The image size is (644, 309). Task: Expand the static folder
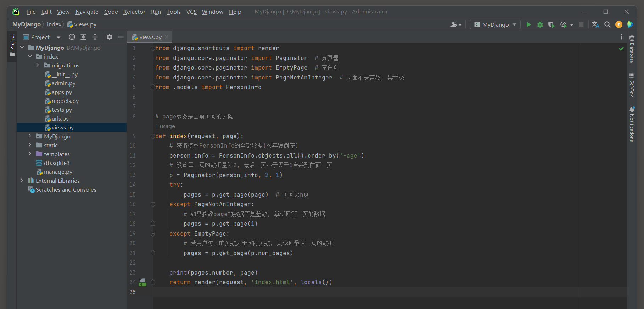pyautogui.click(x=30, y=145)
